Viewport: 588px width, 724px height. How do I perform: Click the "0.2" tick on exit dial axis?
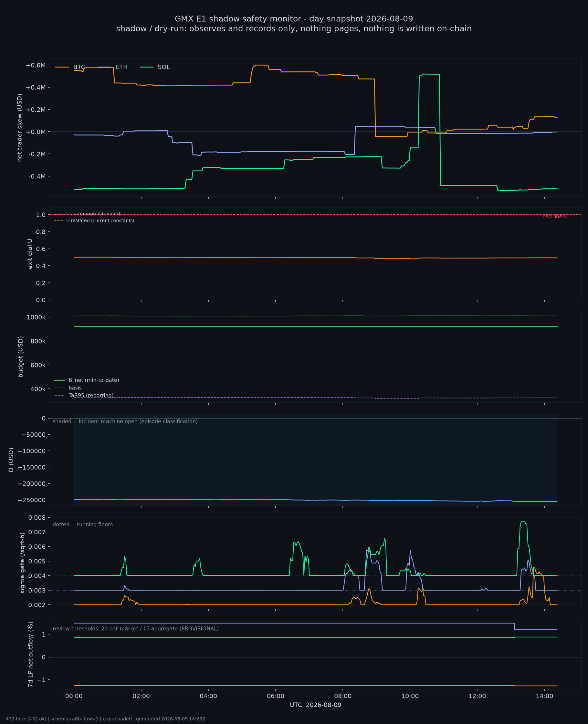point(41,283)
